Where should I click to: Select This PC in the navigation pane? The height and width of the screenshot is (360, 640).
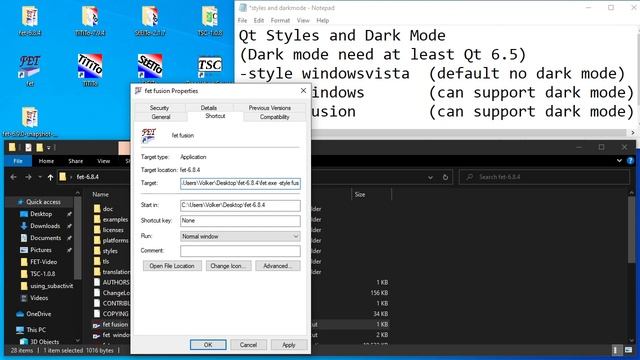click(x=36, y=330)
